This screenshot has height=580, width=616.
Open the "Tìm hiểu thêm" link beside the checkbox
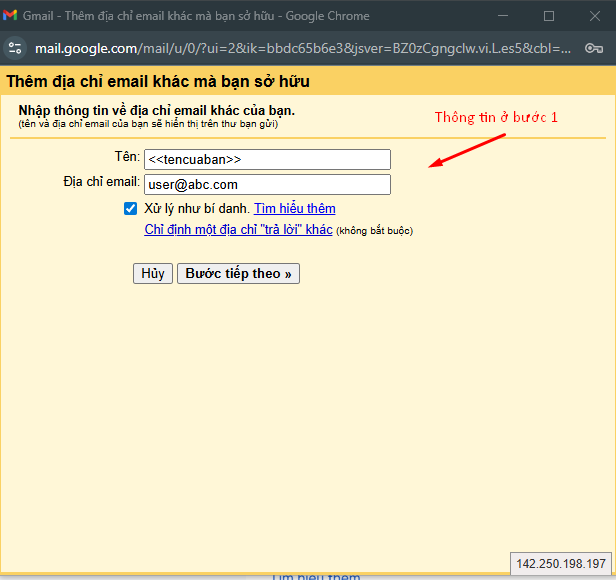(294, 209)
